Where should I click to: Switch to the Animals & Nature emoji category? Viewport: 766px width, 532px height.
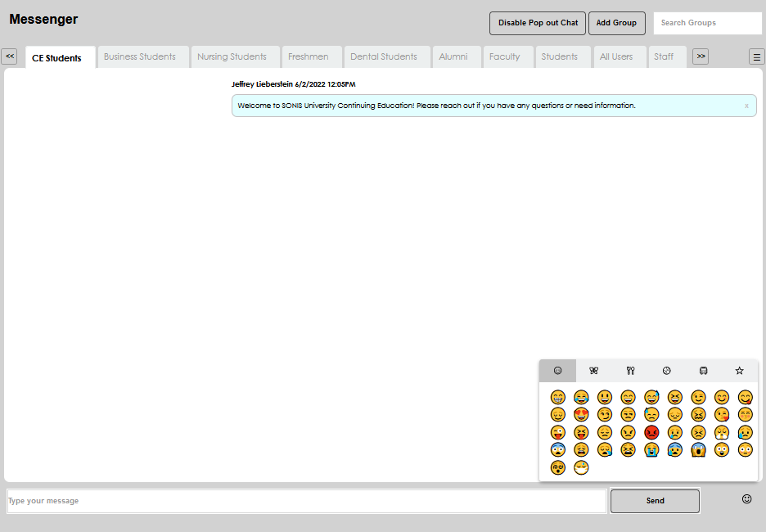593,371
